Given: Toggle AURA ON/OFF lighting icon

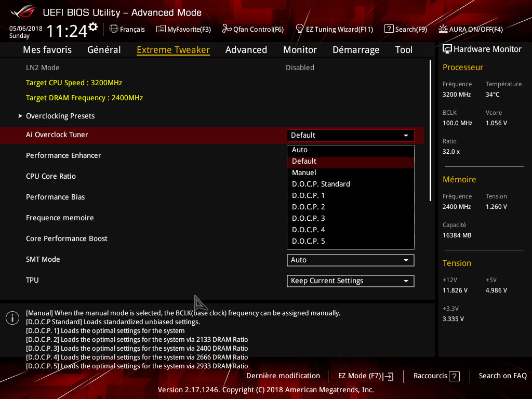Looking at the screenshot, I should click(x=443, y=29).
